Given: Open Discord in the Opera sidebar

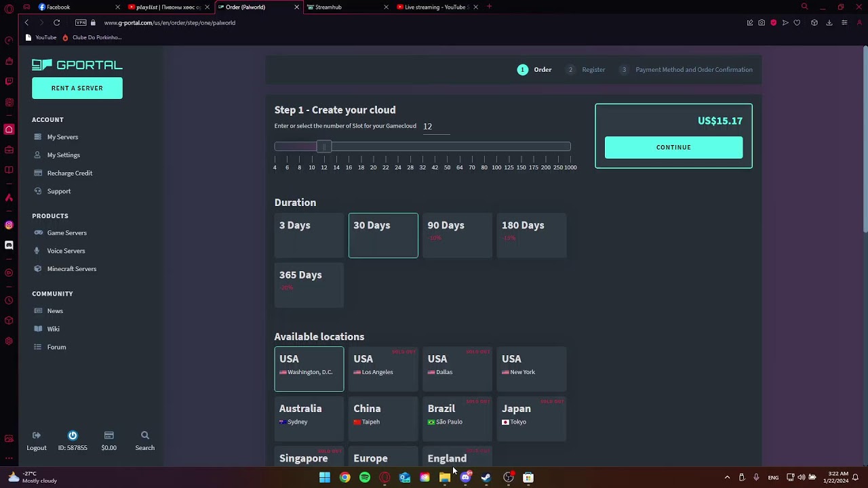Looking at the screenshot, I should click(x=9, y=245).
